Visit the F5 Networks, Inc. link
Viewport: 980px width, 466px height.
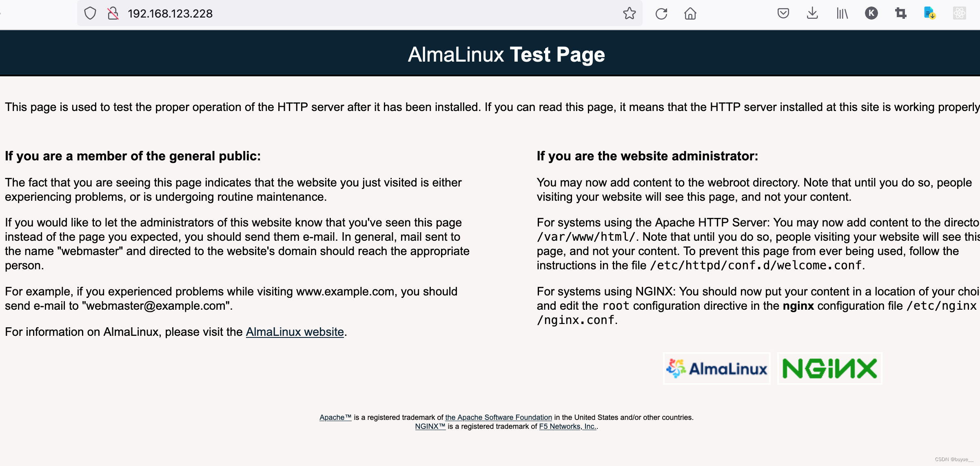coord(567,426)
